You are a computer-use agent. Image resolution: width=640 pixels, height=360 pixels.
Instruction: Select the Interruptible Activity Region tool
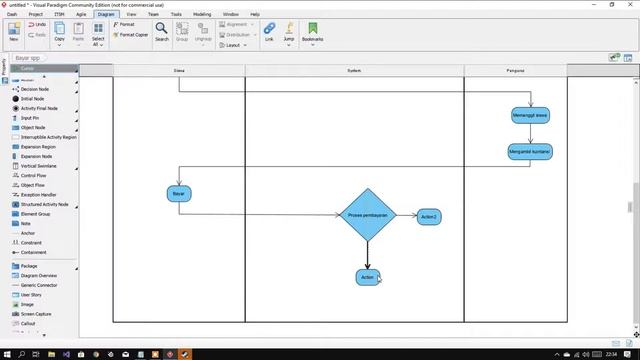(44, 137)
